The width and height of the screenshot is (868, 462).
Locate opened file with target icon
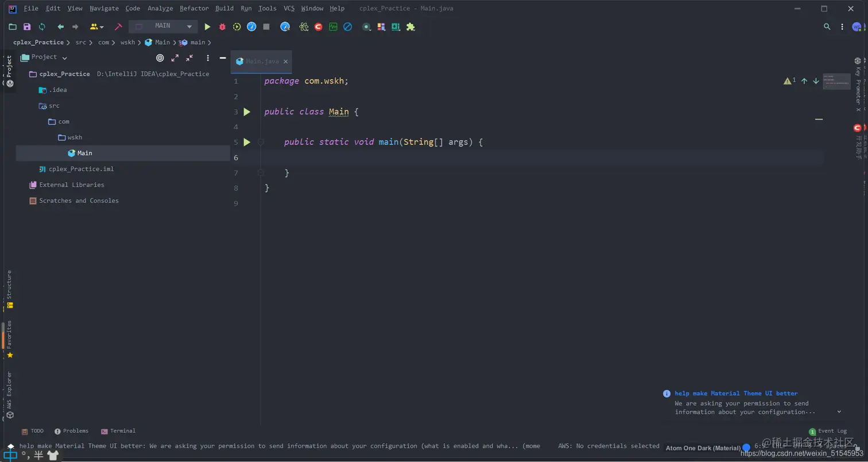tap(160, 57)
